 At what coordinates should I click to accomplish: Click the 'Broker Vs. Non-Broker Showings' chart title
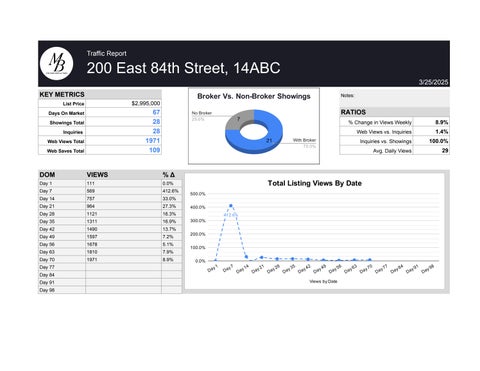coord(254,96)
